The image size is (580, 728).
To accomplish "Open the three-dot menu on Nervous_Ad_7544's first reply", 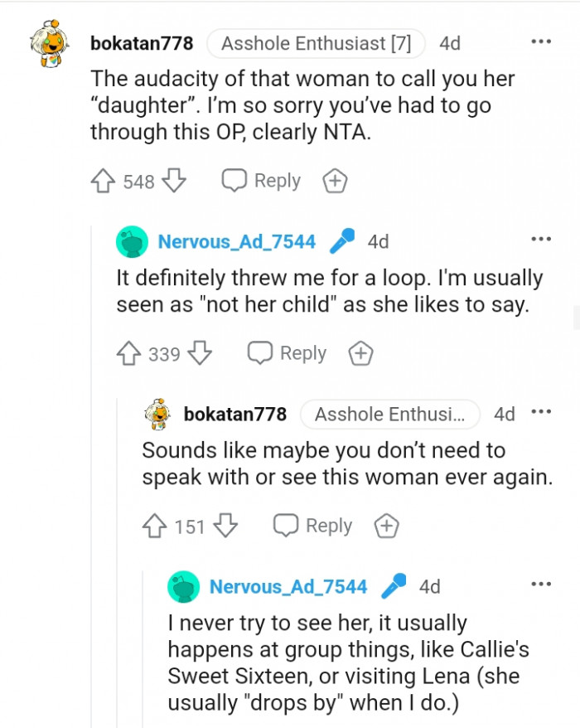I will [x=541, y=239].
